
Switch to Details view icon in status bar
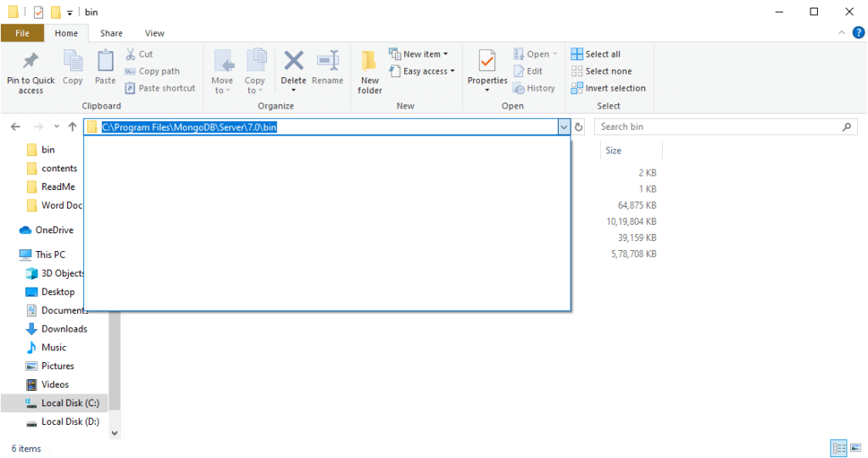pyautogui.click(x=838, y=448)
